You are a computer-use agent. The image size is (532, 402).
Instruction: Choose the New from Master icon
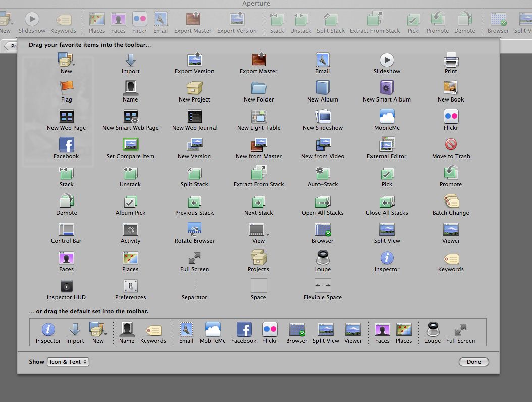click(258, 144)
